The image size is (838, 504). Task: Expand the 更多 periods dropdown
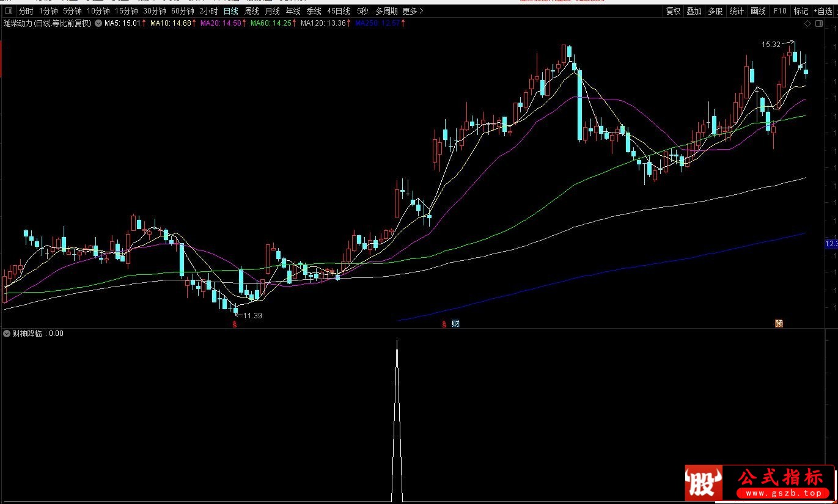click(413, 11)
